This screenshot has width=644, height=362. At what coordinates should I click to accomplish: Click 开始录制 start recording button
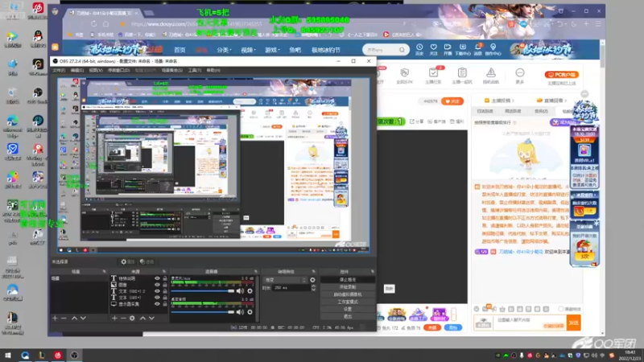[348, 287]
